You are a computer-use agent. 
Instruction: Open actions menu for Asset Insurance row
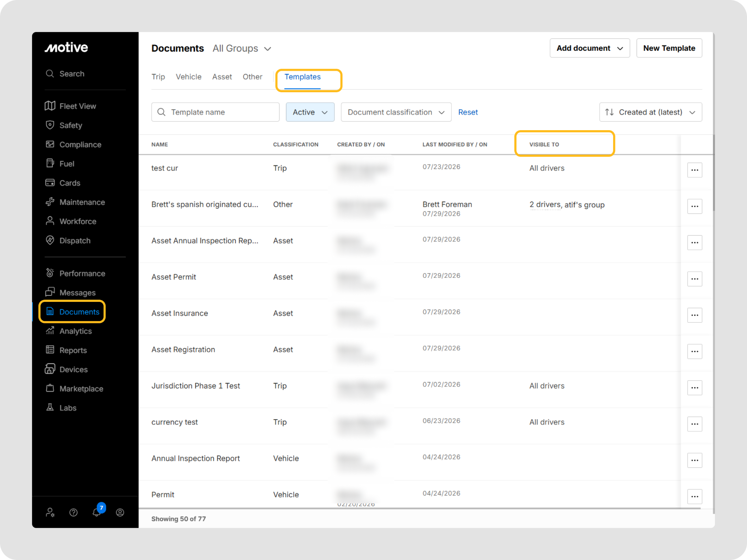(694, 315)
